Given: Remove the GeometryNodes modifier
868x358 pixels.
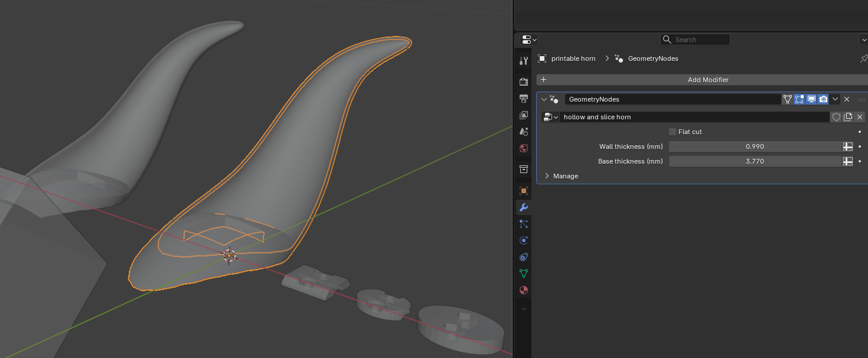Looking at the screenshot, I should [847, 99].
